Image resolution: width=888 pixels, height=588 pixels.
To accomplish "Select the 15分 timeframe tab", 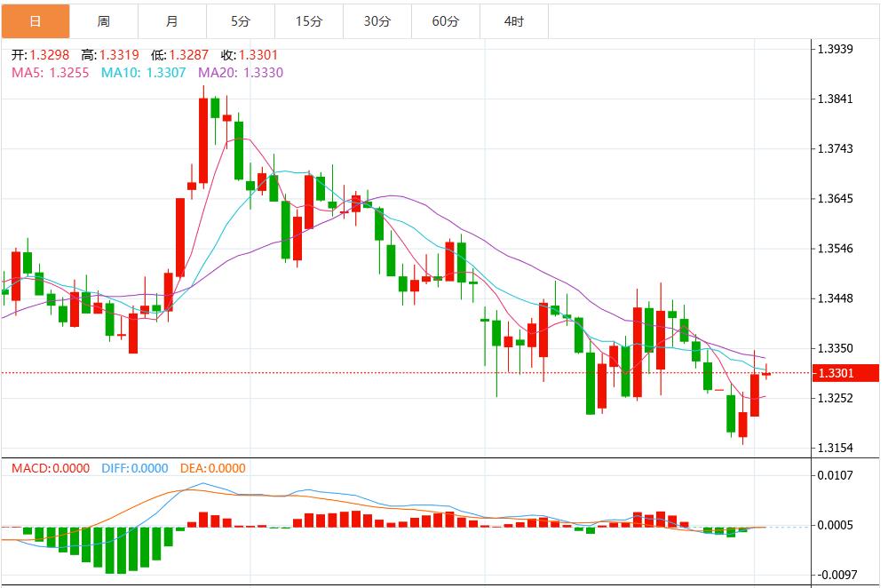I will tap(308, 21).
